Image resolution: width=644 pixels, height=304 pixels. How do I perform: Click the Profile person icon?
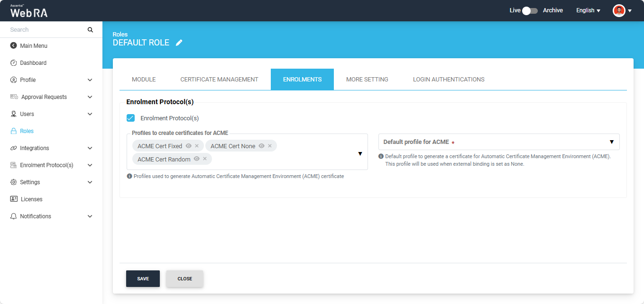coord(13,80)
